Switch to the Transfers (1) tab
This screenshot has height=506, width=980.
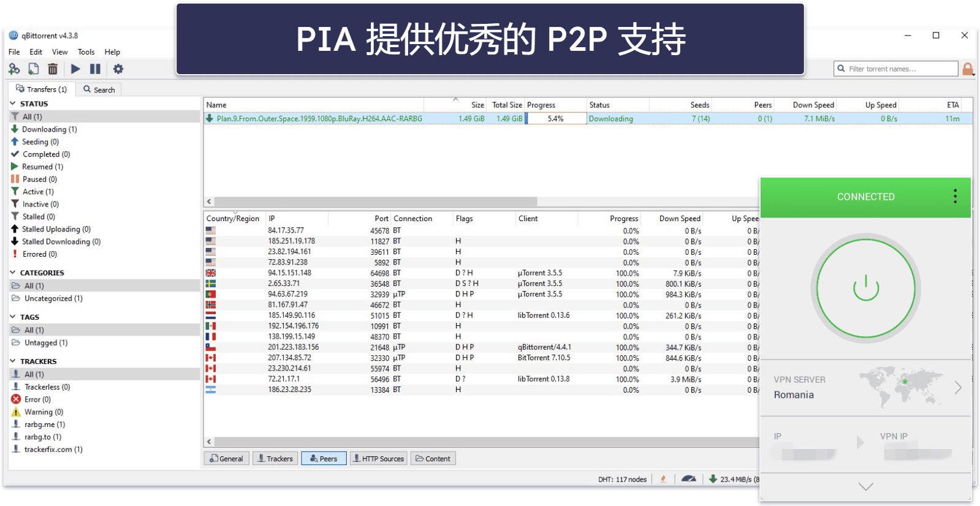point(41,89)
